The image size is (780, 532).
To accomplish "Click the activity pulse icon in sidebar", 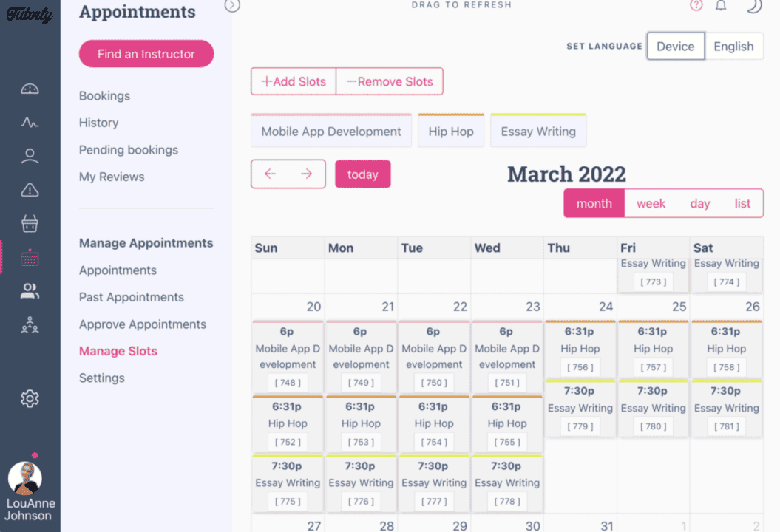I will tap(30, 123).
